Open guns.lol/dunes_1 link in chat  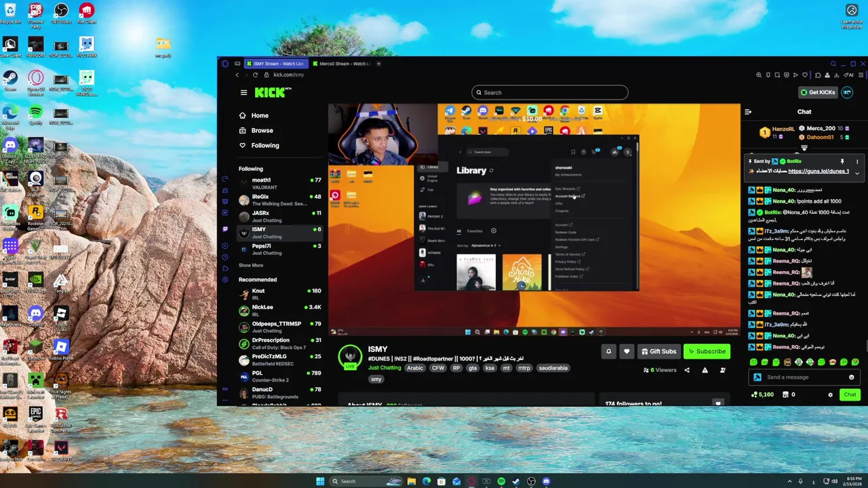[x=818, y=171]
